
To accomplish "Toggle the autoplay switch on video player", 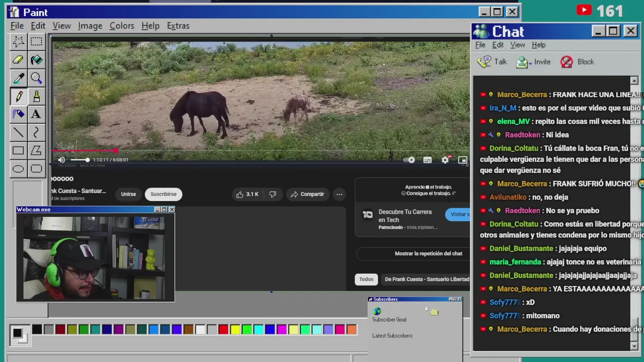I will pos(409,160).
